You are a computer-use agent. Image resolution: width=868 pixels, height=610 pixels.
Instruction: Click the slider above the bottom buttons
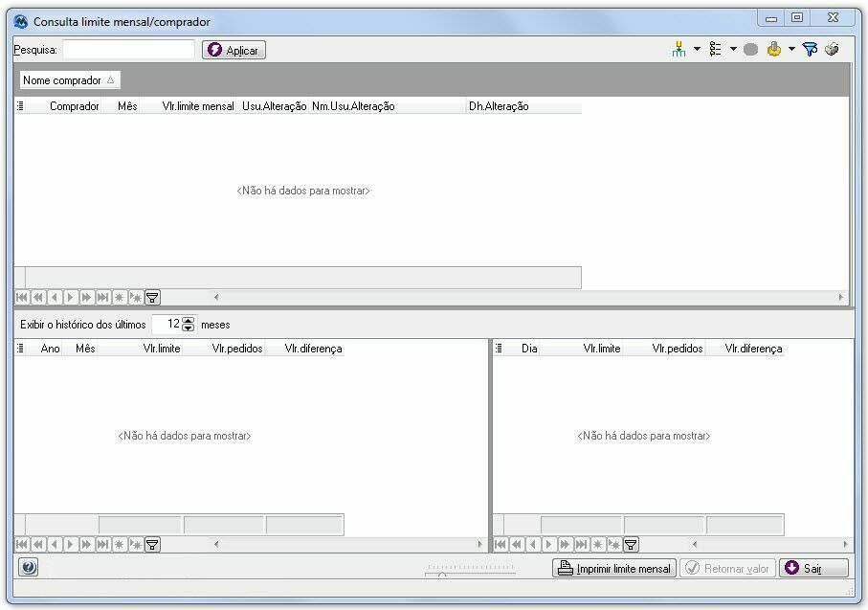(470, 570)
